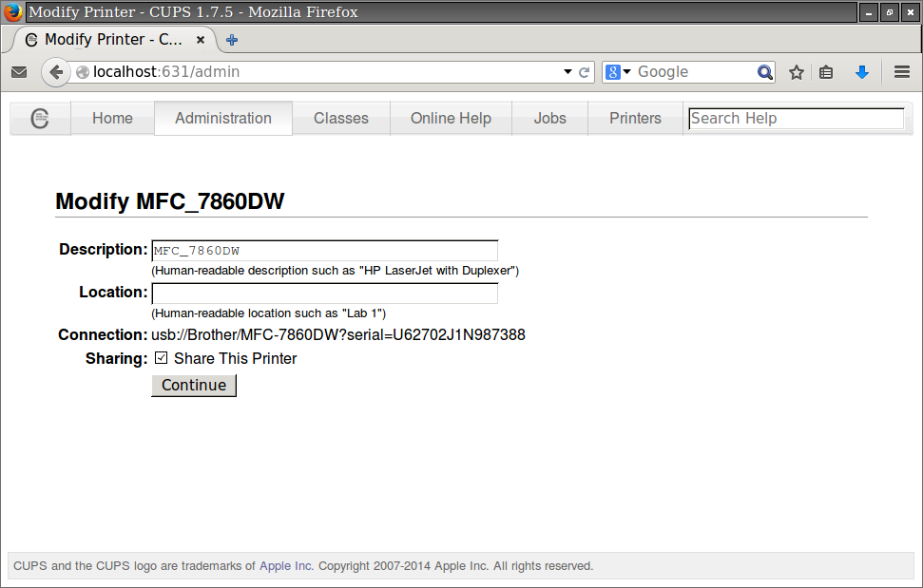Click the CUPS logo in the navigation bar
The height and width of the screenshot is (588, 923).
tap(40, 118)
